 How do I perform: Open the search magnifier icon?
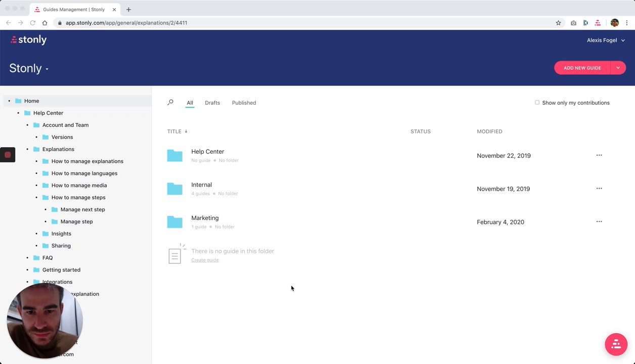170,103
